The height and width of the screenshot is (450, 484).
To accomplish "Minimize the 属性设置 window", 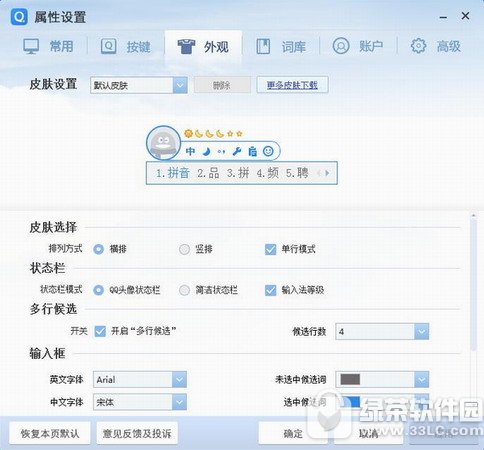I will coord(443,17).
